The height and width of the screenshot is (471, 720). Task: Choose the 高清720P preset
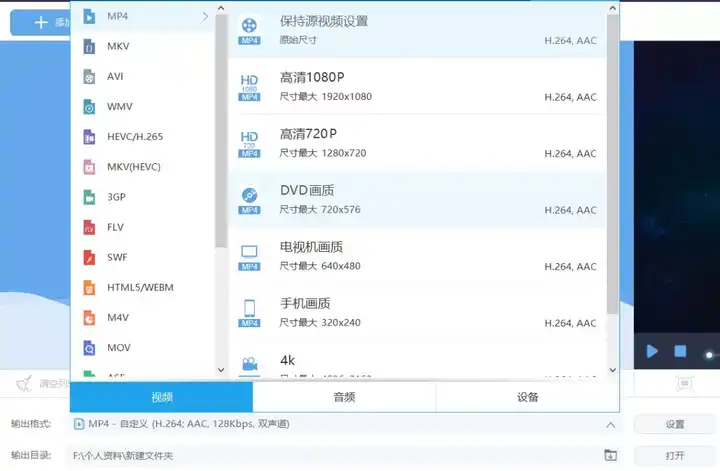pos(417,143)
